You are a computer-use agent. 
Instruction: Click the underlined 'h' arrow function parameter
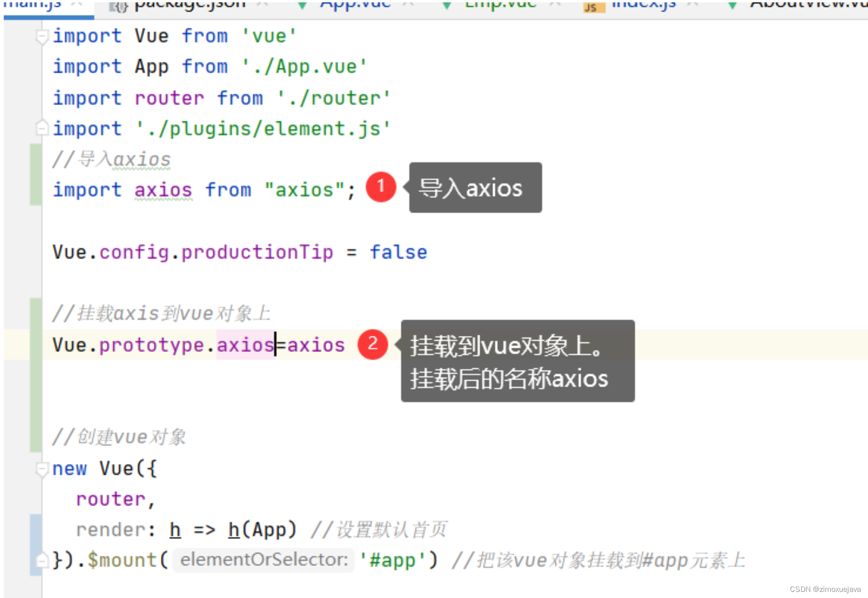(x=175, y=530)
